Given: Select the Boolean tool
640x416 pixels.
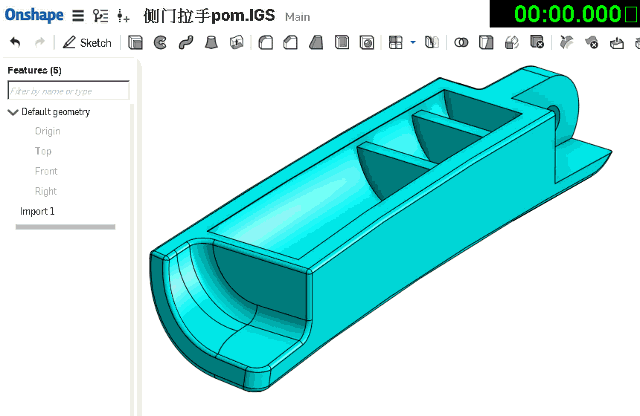Looking at the screenshot, I should [x=461, y=42].
